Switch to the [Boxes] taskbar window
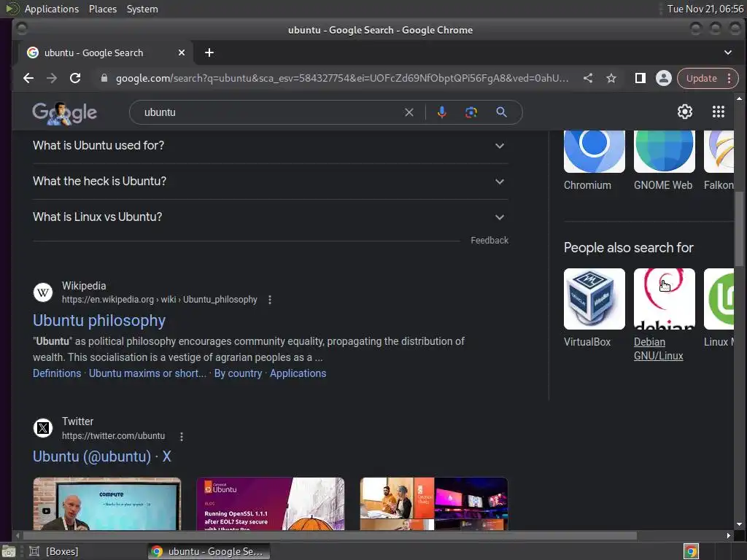 53,551
